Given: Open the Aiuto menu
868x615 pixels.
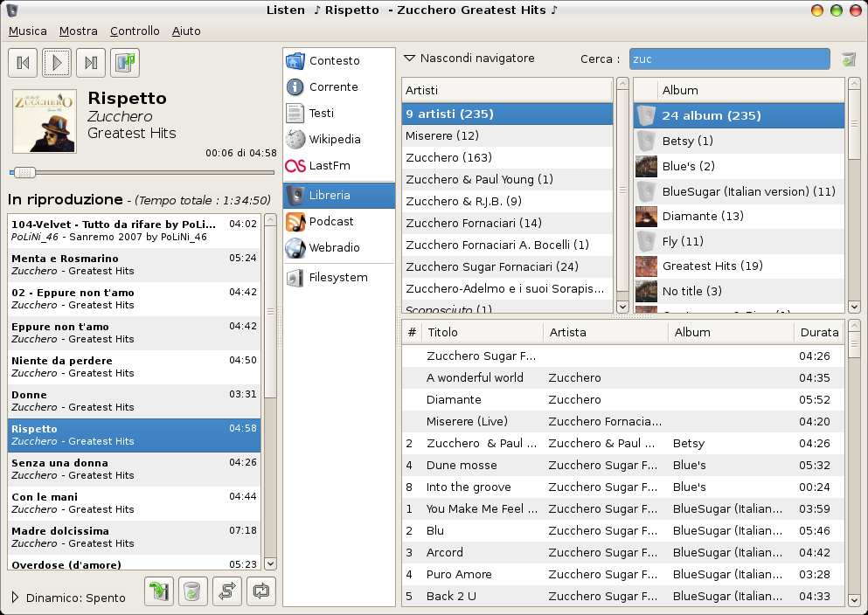Looking at the screenshot, I should click(x=186, y=31).
